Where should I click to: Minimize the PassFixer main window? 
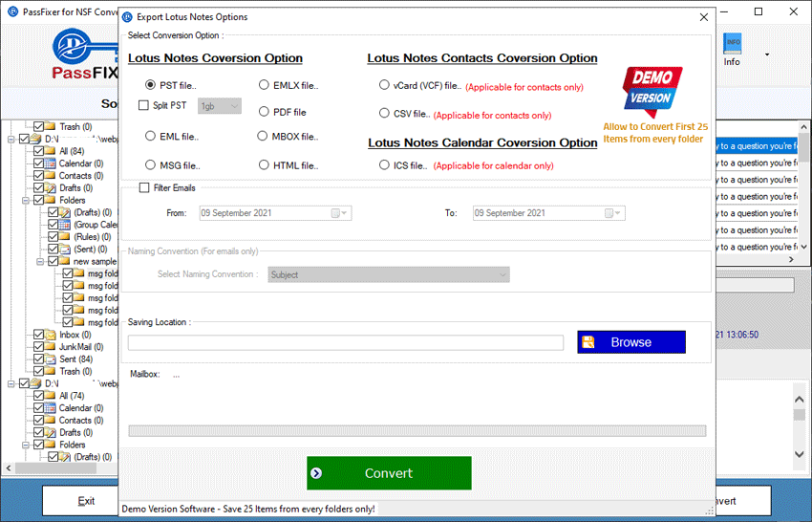(725, 11)
